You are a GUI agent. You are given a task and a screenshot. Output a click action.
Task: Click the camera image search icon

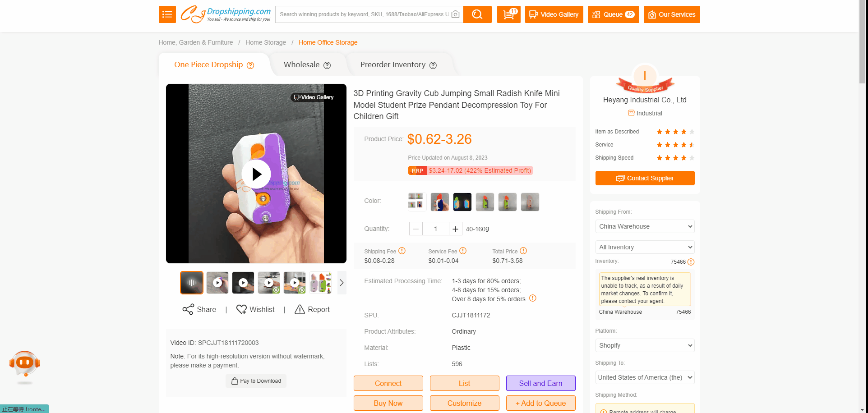tap(456, 14)
